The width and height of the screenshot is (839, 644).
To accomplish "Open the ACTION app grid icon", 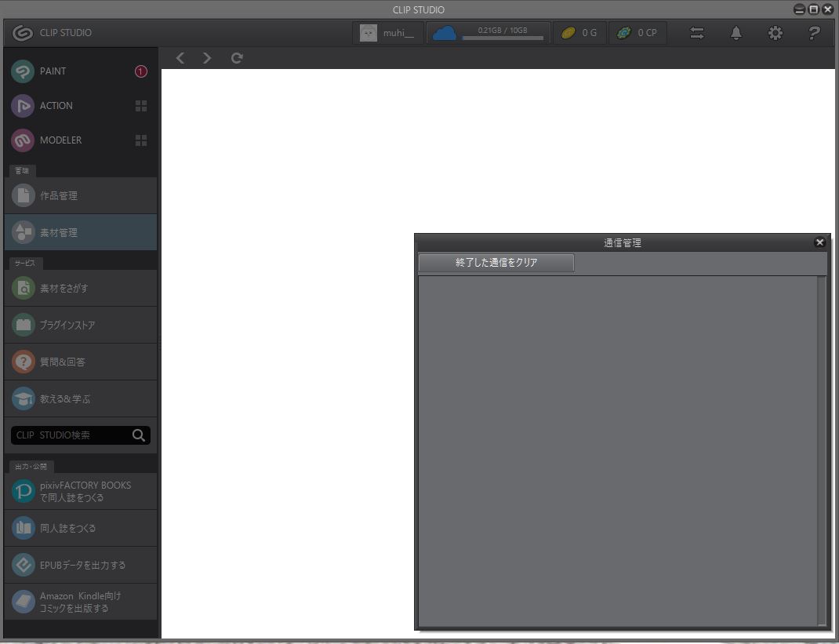I will 141,106.
